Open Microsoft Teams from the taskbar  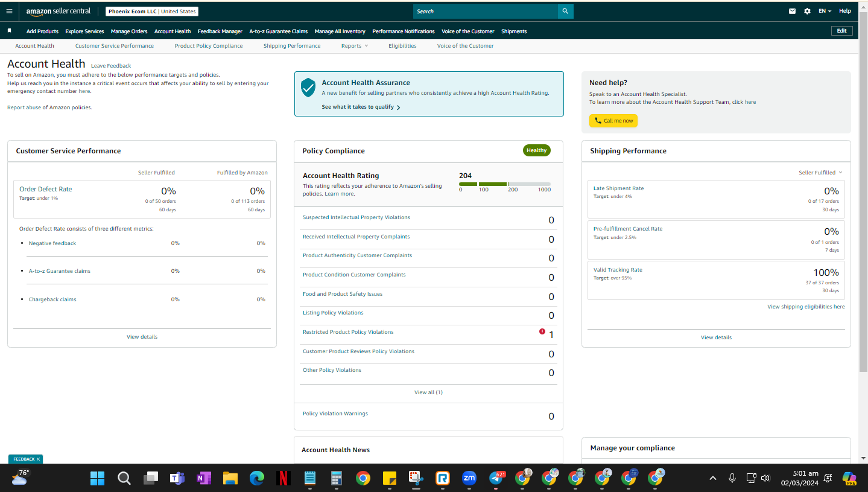tap(177, 479)
